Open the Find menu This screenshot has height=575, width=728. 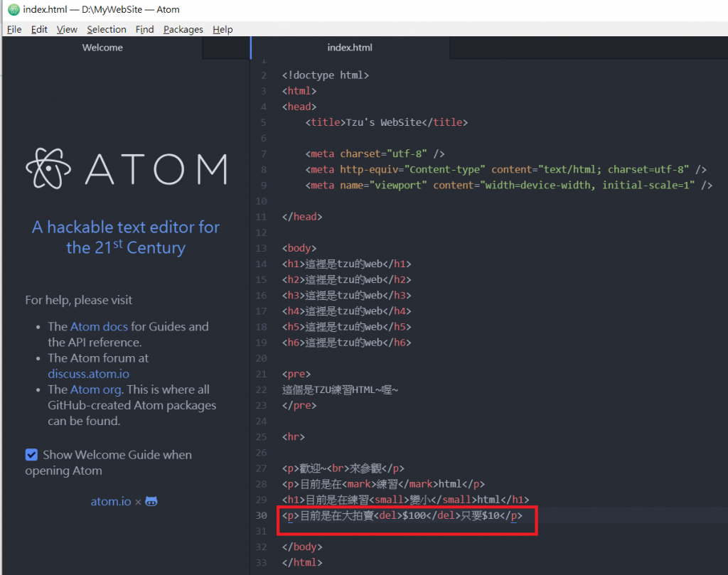(144, 29)
